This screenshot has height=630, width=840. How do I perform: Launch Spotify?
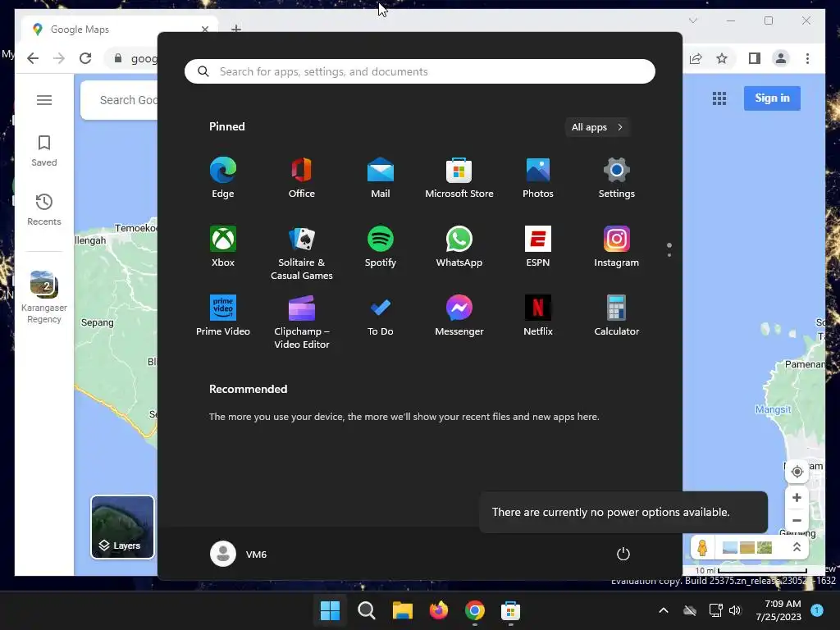[x=381, y=247]
